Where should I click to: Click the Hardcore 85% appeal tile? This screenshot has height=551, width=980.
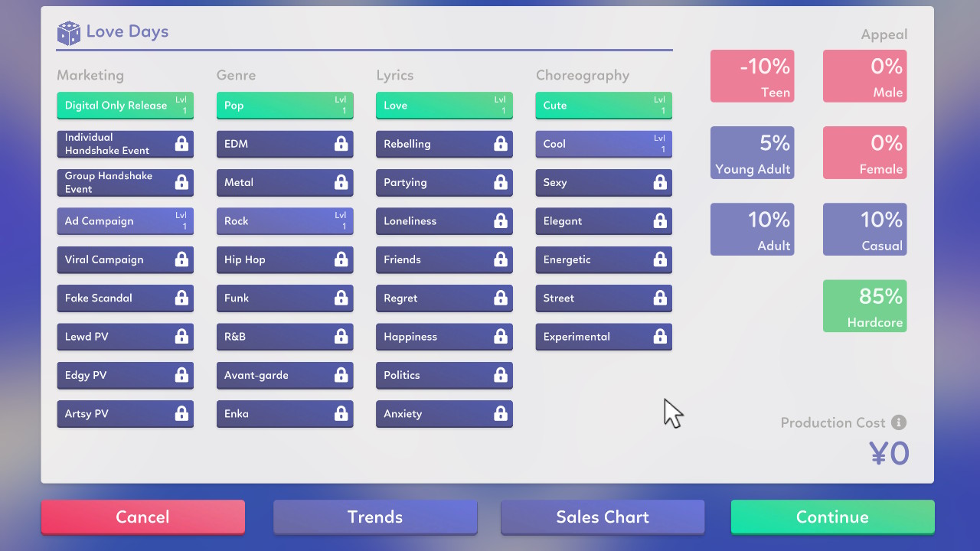865,306
